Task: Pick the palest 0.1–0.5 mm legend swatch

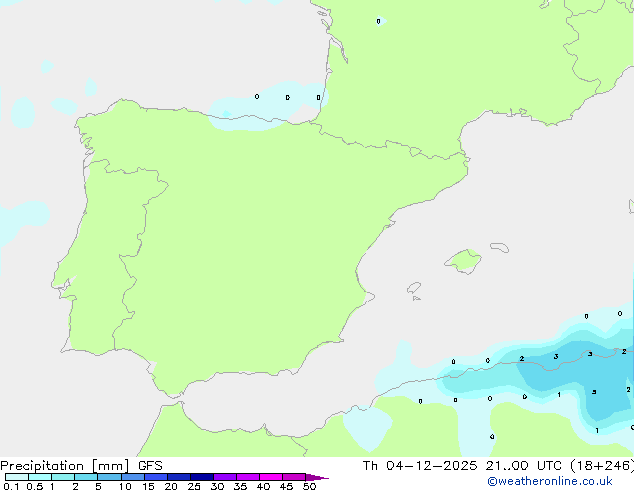Action: (17, 477)
